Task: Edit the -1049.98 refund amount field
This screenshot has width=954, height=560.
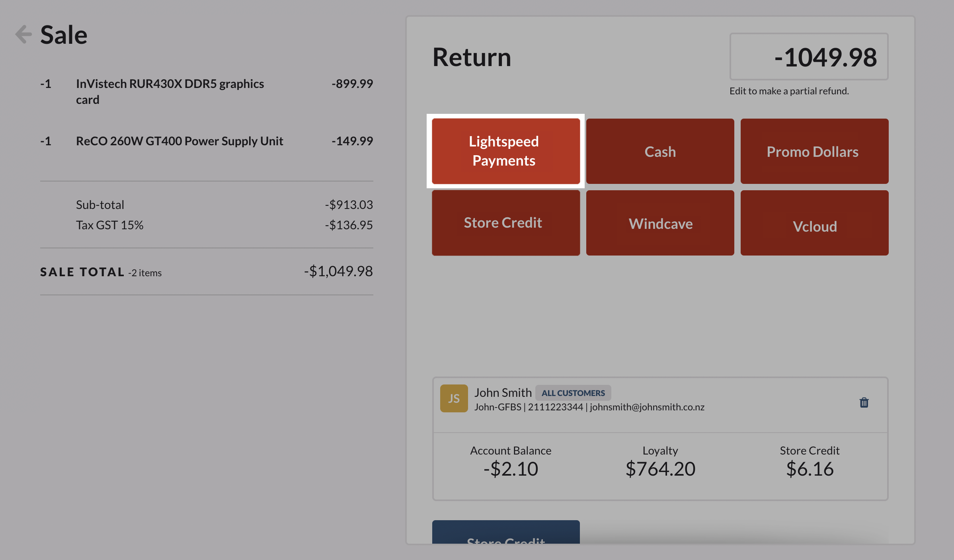Action: click(808, 57)
